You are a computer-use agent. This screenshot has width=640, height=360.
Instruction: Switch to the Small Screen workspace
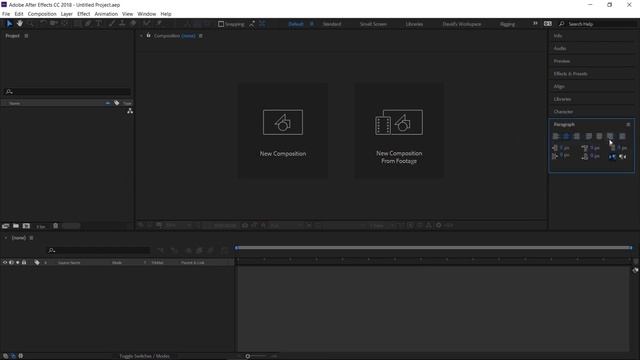click(x=373, y=24)
